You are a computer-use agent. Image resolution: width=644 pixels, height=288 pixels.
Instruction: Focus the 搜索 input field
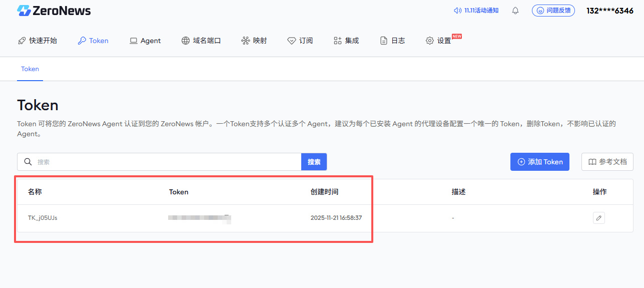pyautogui.click(x=159, y=162)
